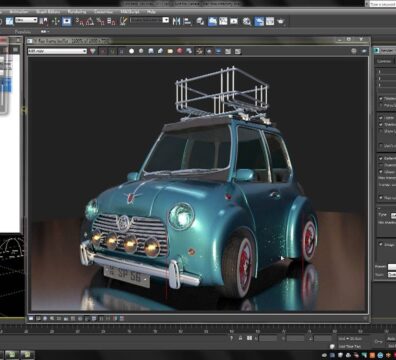This screenshot has width=396, height=360.
Task: Click the Mirror tool icon
Action: (x=176, y=22)
